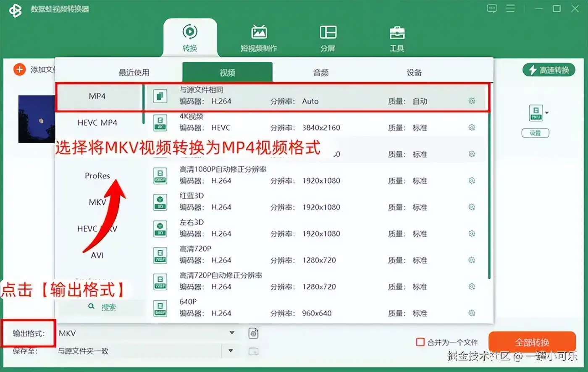Click the feedback message icon in title bar
This screenshot has height=372, width=588.
click(492, 8)
